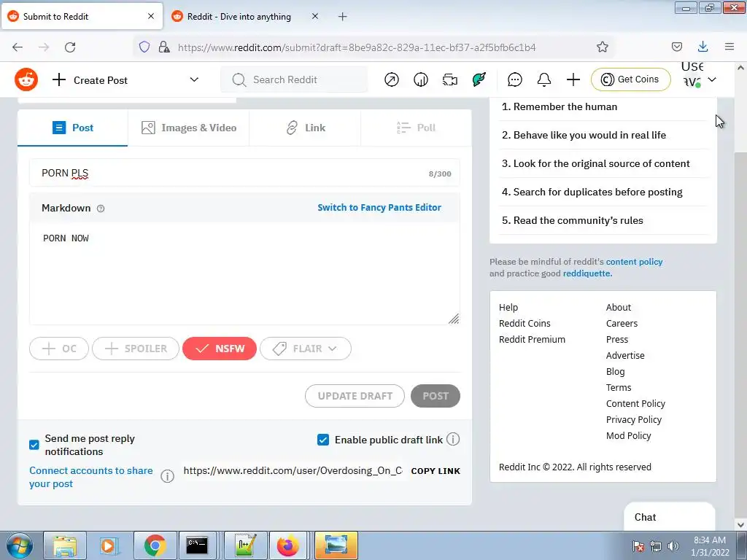Click COPY LINK for the draft
The height and width of the screenshot is (560, 747).
click(436, 471)
